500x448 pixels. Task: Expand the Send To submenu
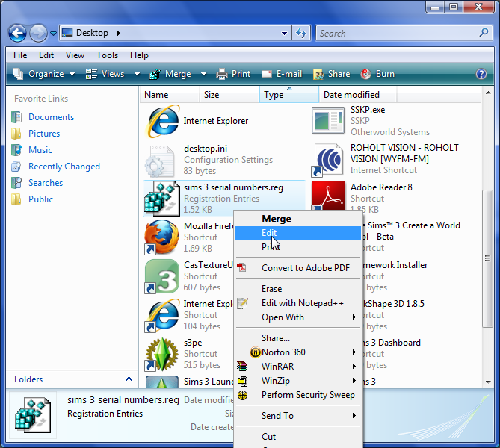coord(298,416)
